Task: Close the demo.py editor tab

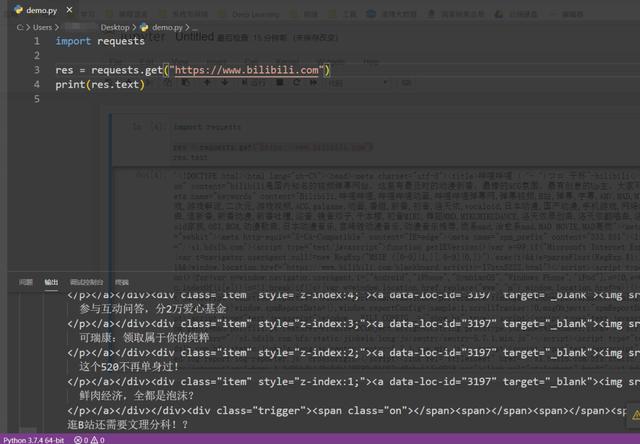Action: [x=69, y=9]
